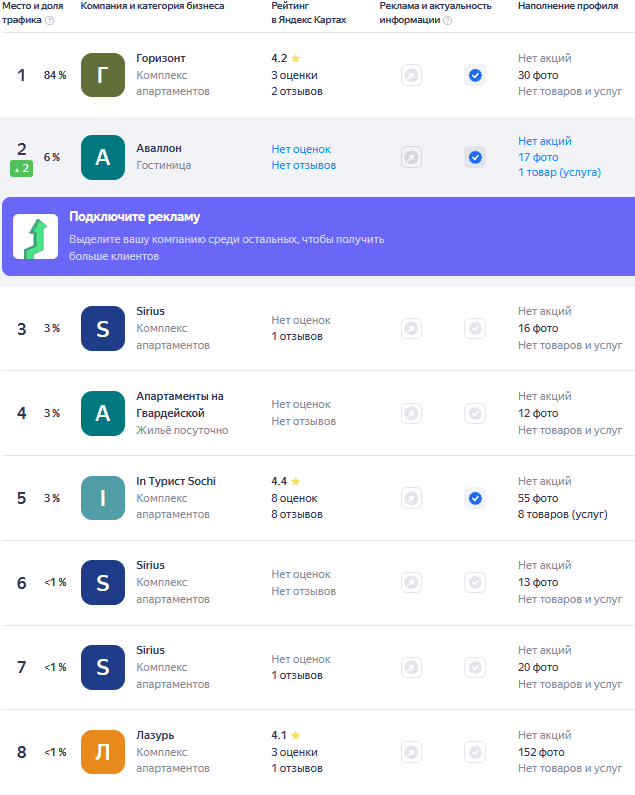The image size is (635, 795).
Task: Open the '17 фото' link
Action: pos(538,157)
